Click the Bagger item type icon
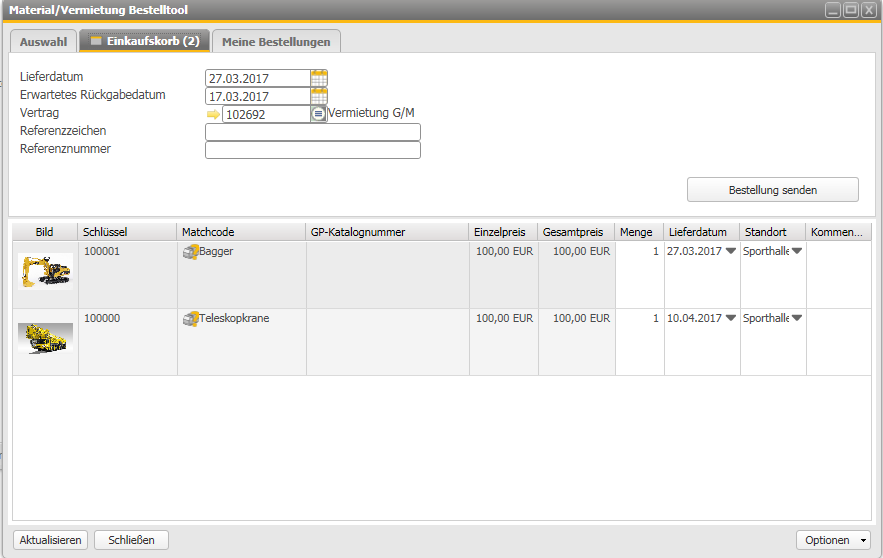883x558 pixels. point(190,252)
